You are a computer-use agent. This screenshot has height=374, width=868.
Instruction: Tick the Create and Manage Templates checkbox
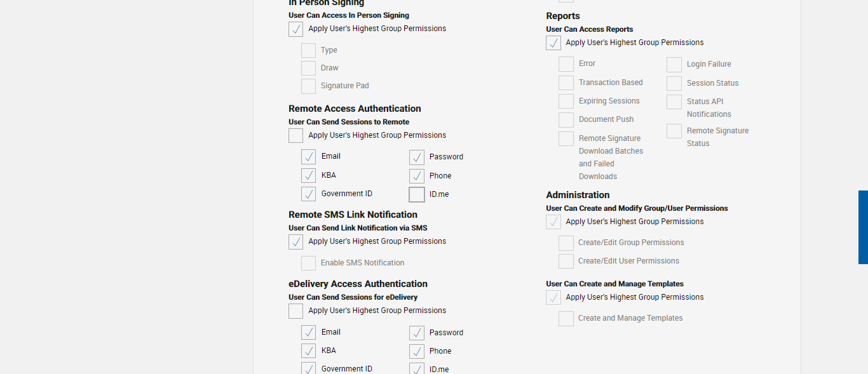coord(566,319)
